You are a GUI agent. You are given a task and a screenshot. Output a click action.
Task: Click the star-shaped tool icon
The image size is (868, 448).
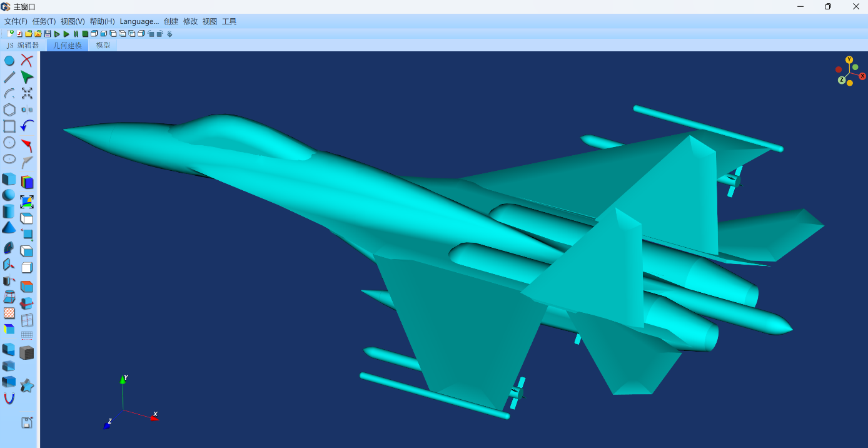(x=27, y=385)
